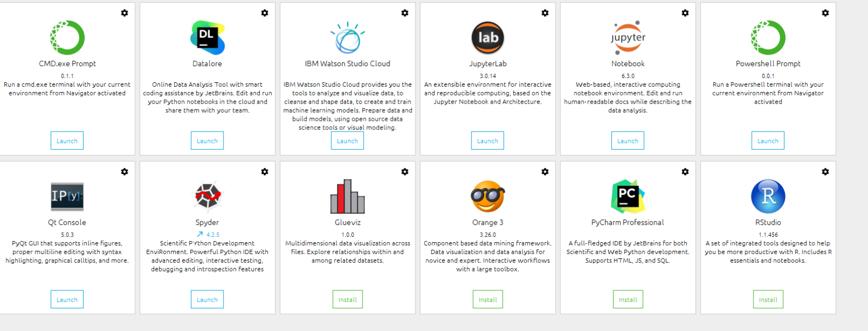Open the gear menu on Spyder tile

(265, 172)
